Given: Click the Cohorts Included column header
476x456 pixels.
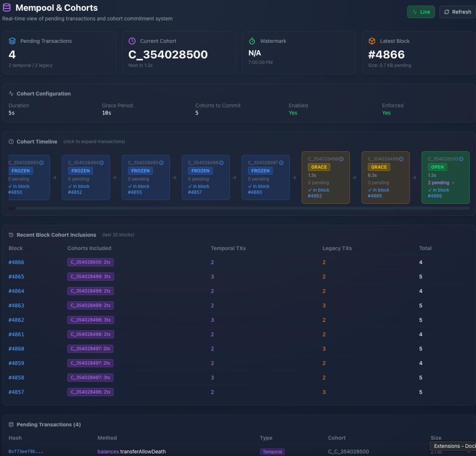Looking at the screenshot, I should [x=89, y=248].
